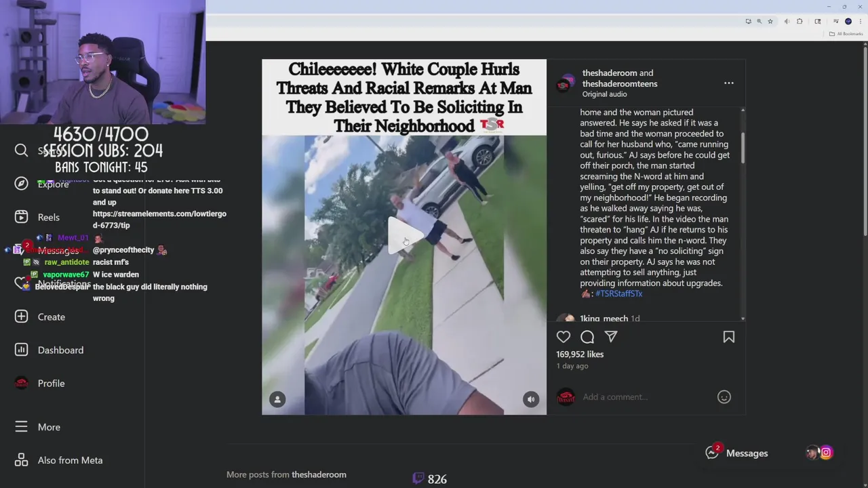Play the video with center play button
Viewport: 868px width, 488px height.
(404, 237)
